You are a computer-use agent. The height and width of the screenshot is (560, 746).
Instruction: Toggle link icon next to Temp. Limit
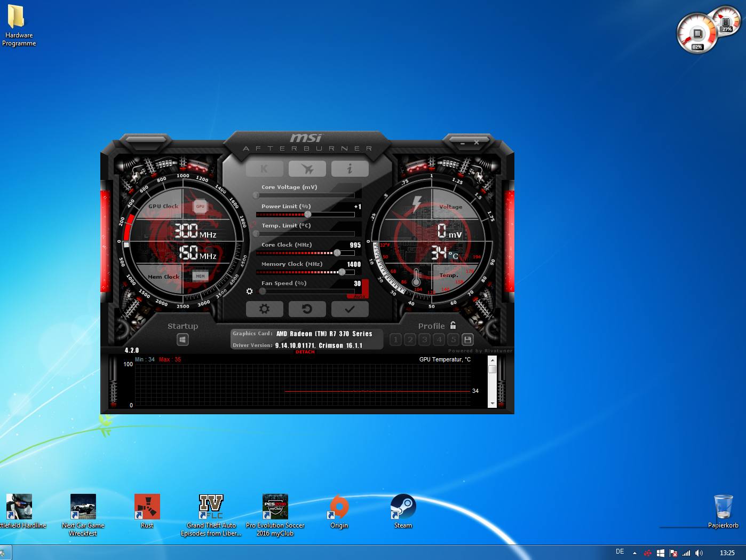coord(253,225)
